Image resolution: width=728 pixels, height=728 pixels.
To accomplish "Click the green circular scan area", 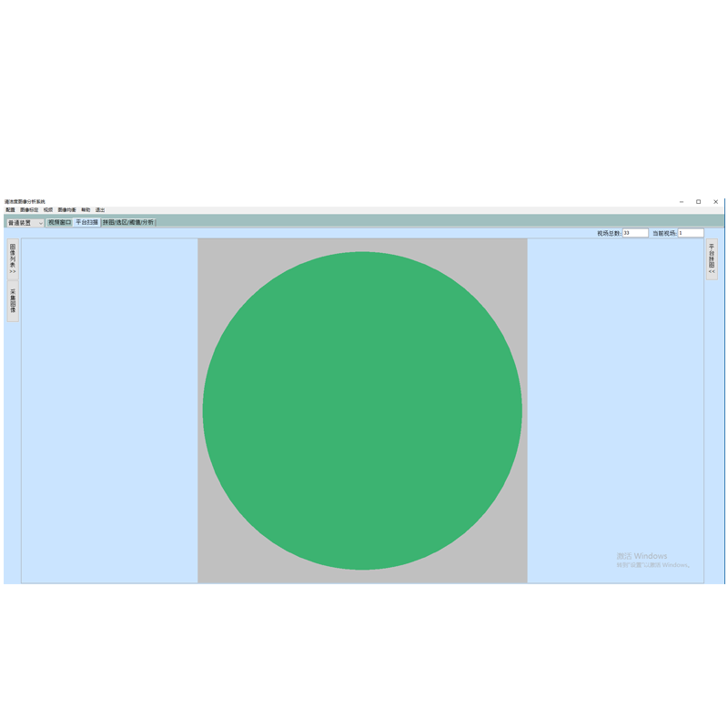I will pyautogui.click(x=362, y=410).
